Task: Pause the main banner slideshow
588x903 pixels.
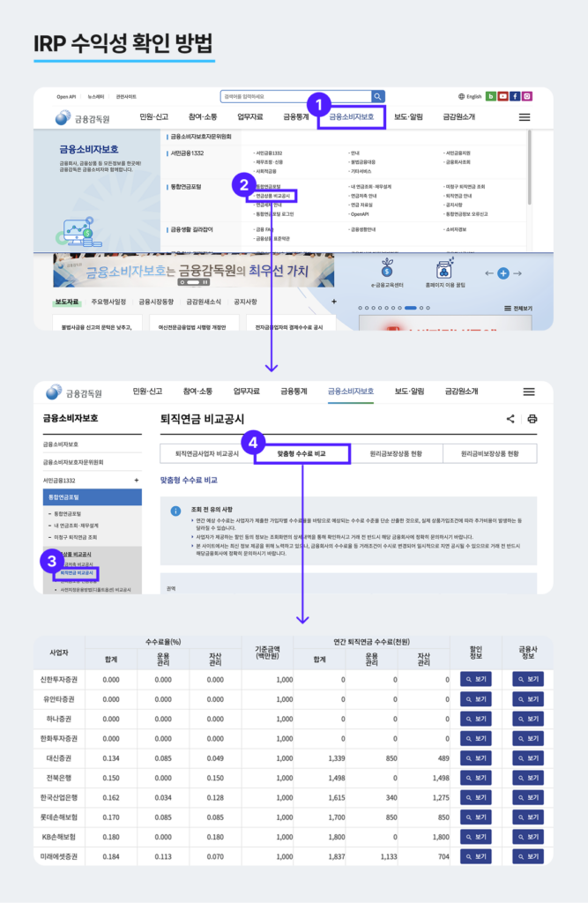Action: point(205,283)
